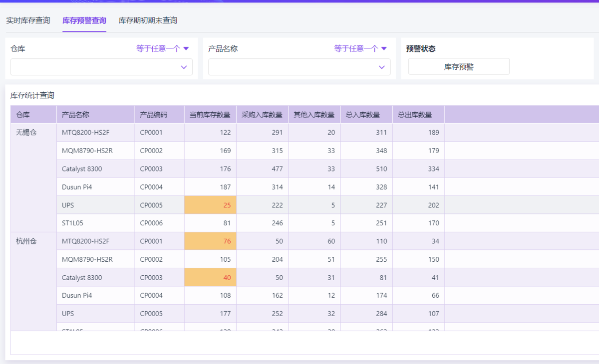Click the triangle icon beside 仓库 等于任意一个
Viewport: 599px width, 364px height.
186,48
